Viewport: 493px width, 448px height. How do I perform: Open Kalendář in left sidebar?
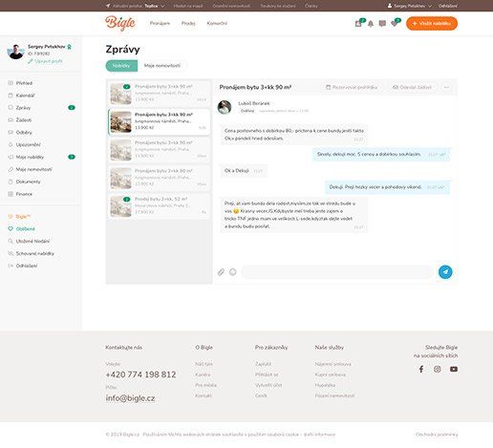click(x=25, y=96)
